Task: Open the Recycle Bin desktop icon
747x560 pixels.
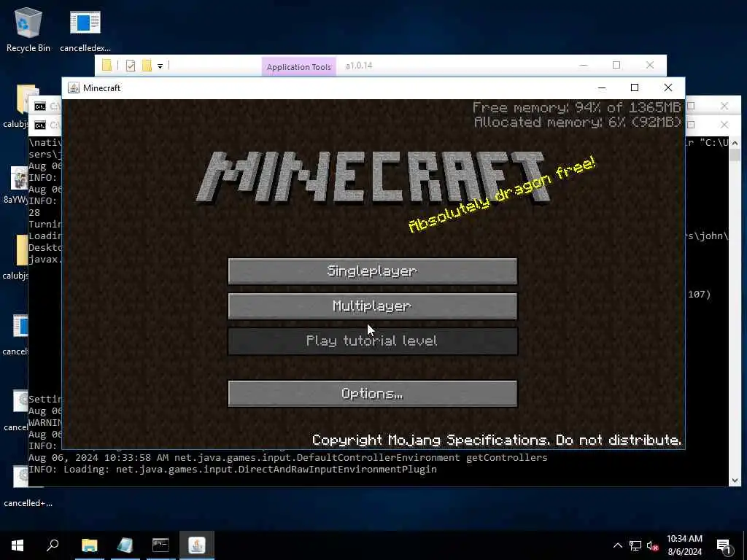Action: tap(28, 29)
